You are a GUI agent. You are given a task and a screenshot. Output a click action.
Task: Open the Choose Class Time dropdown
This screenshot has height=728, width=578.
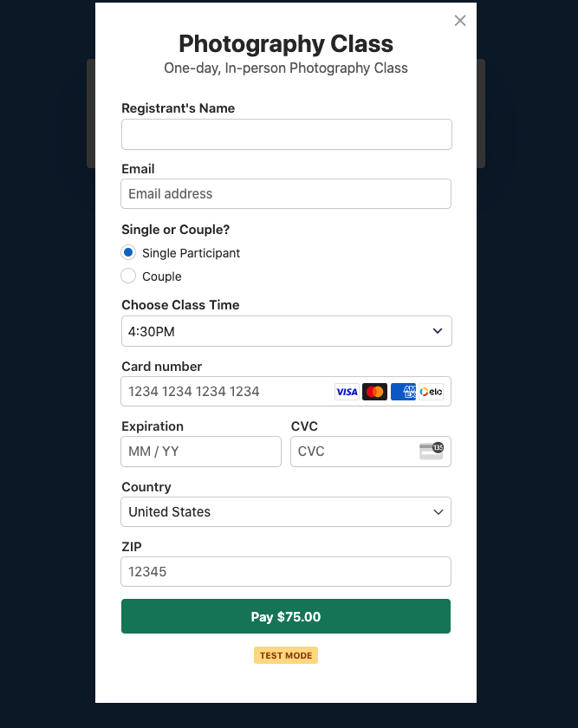[286, 331]
